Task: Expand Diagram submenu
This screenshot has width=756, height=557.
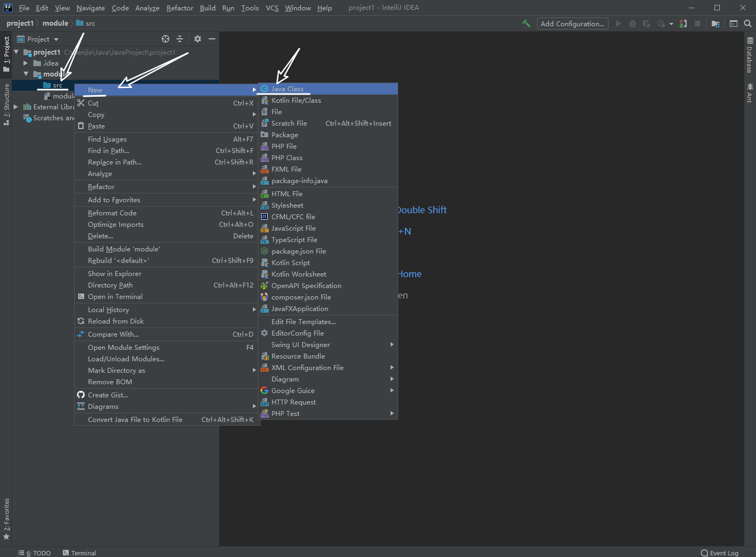Action: point(328,379)
